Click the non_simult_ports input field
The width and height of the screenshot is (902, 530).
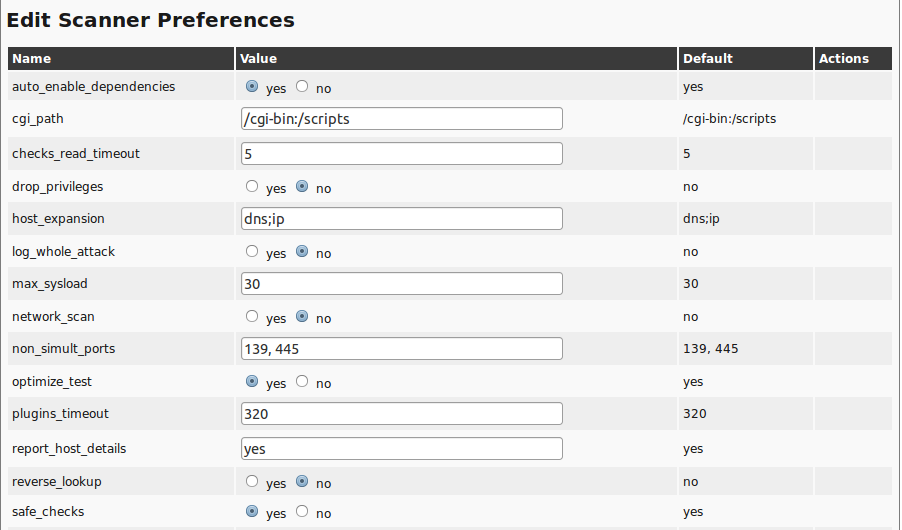coord(402,349)
